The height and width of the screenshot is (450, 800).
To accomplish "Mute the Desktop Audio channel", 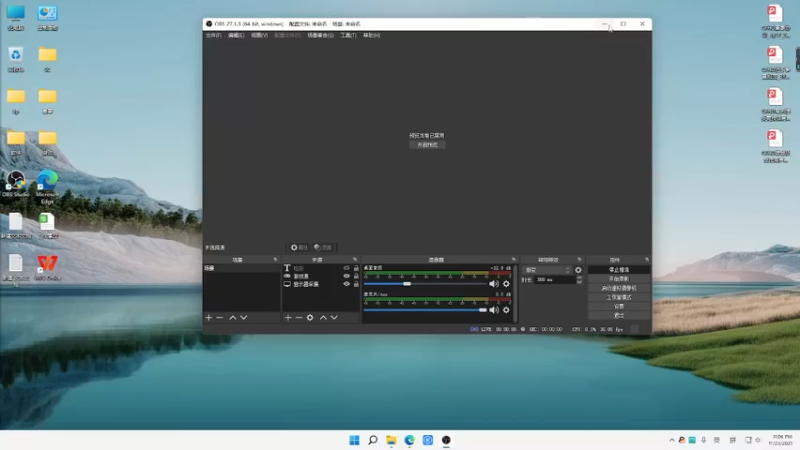I will [494, 284].
